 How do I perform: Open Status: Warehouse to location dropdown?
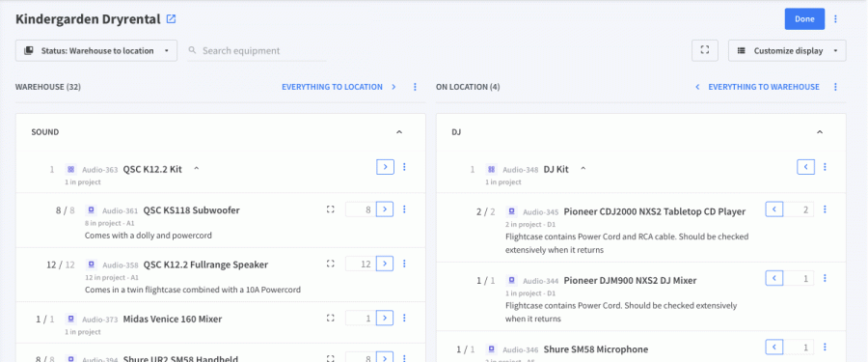pyautogui.click(x=96, y=50)
